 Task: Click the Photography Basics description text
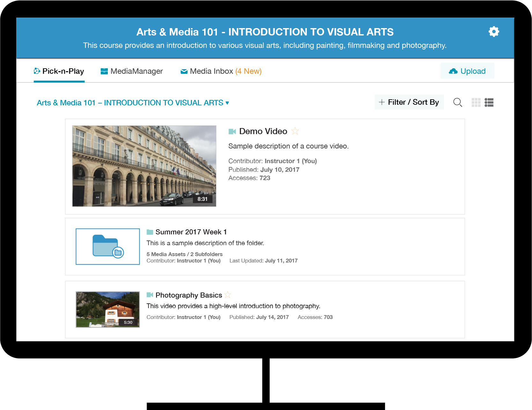[233, 306]
